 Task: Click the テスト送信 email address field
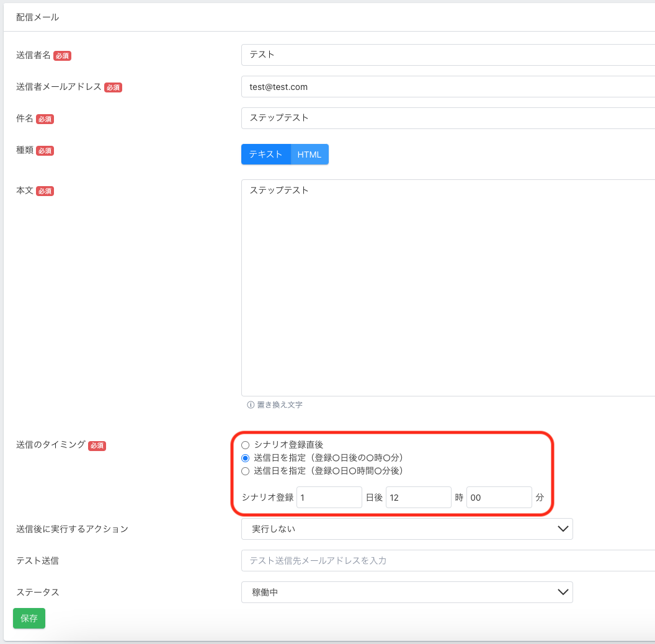point(447,561)
